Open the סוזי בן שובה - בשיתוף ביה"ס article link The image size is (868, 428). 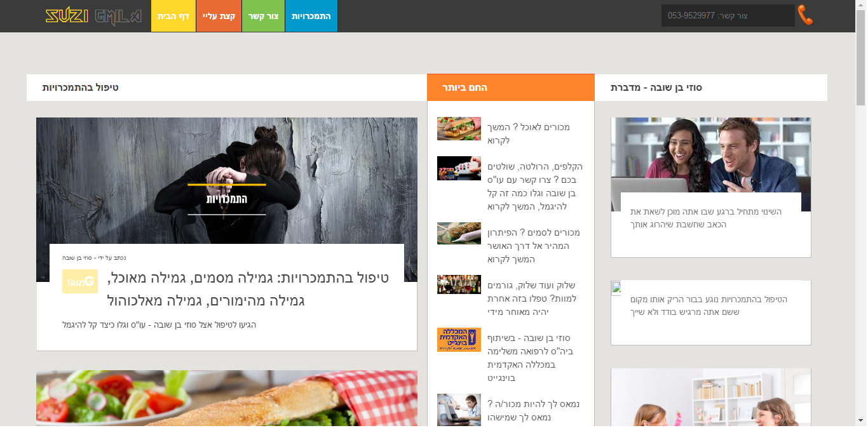pos(531,358)
